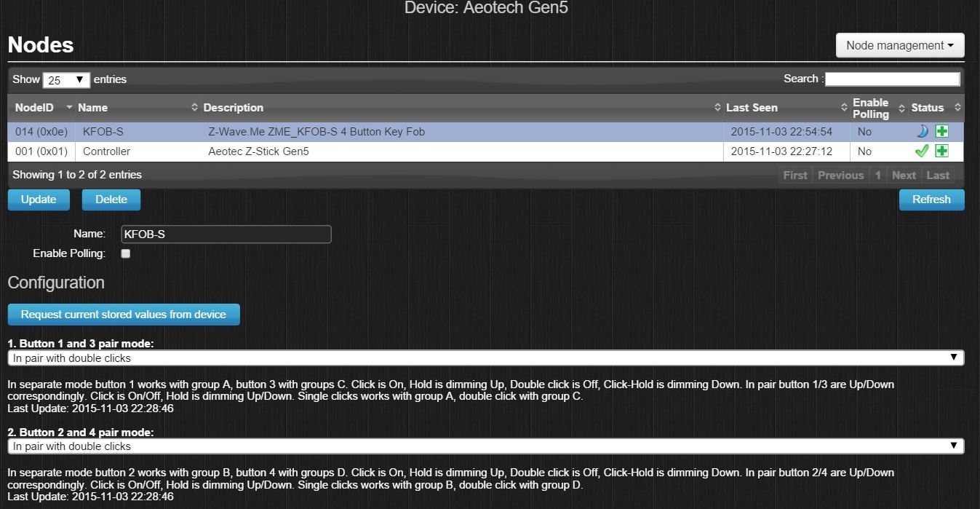Click the Refresh button

click(x=931, y=200)
